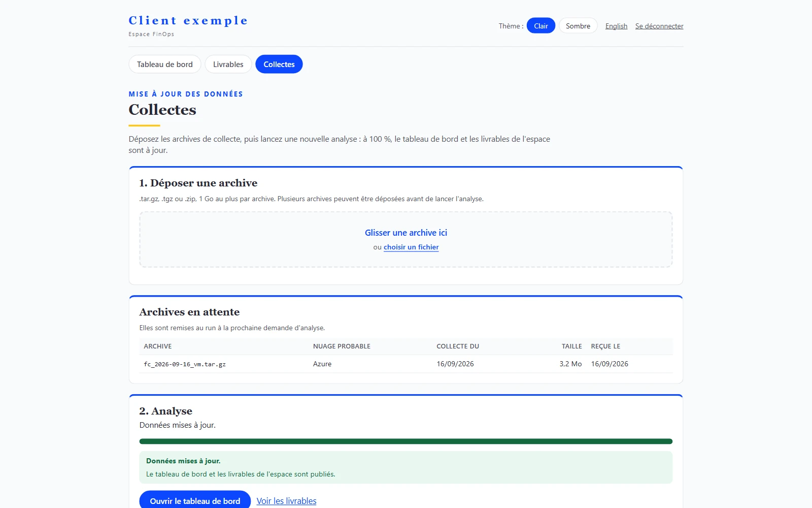Click the 2. Analyse heading

pyautogui.click(x=166, y=411)
